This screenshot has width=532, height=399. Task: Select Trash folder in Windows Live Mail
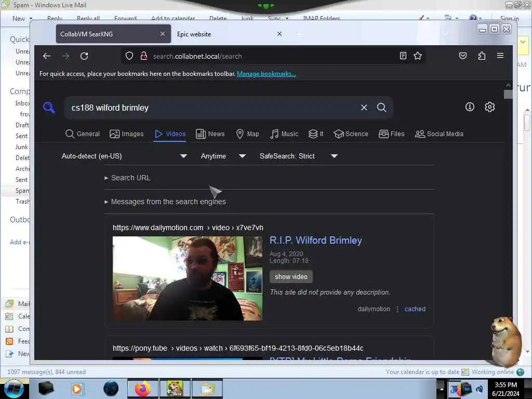click(22, 202)
